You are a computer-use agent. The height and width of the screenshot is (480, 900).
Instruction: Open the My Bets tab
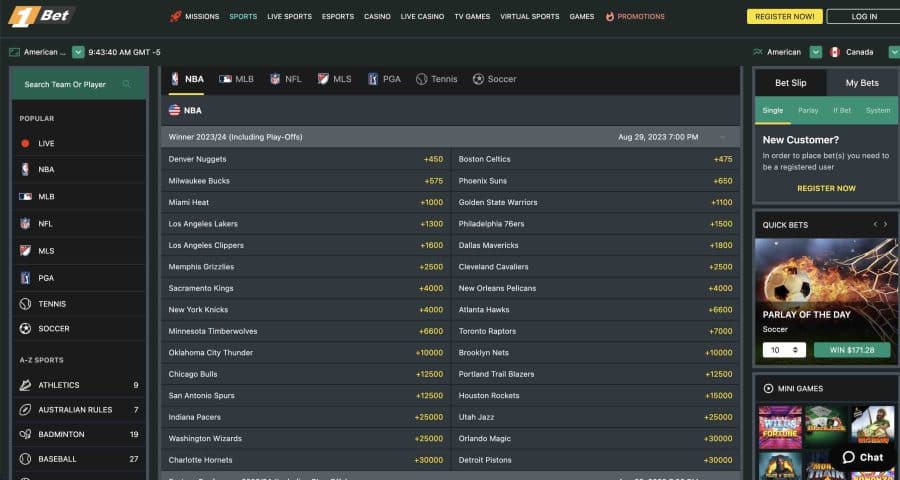862,83
